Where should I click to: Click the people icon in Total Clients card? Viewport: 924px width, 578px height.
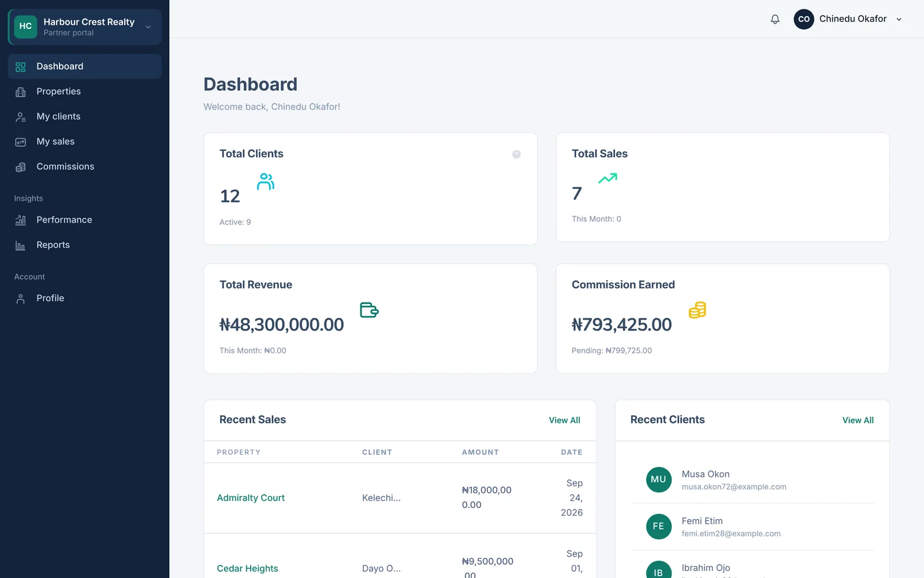click(x=266, y=181)
